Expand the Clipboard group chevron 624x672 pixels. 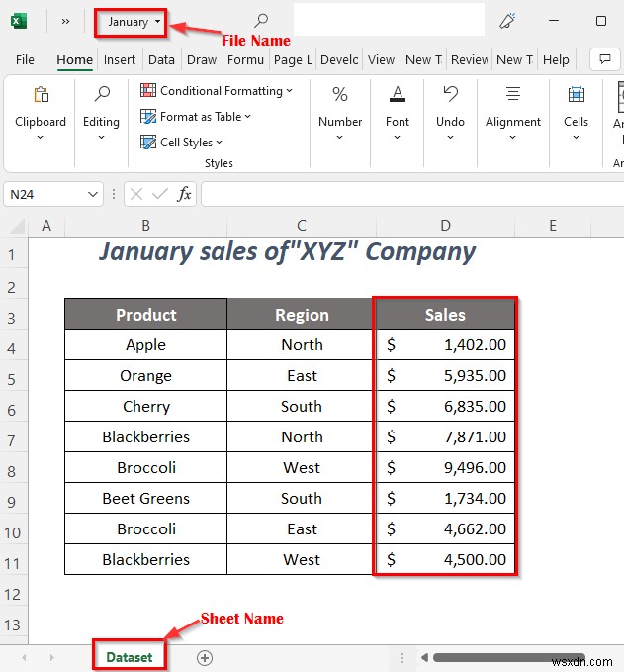(x=40, y=138)
